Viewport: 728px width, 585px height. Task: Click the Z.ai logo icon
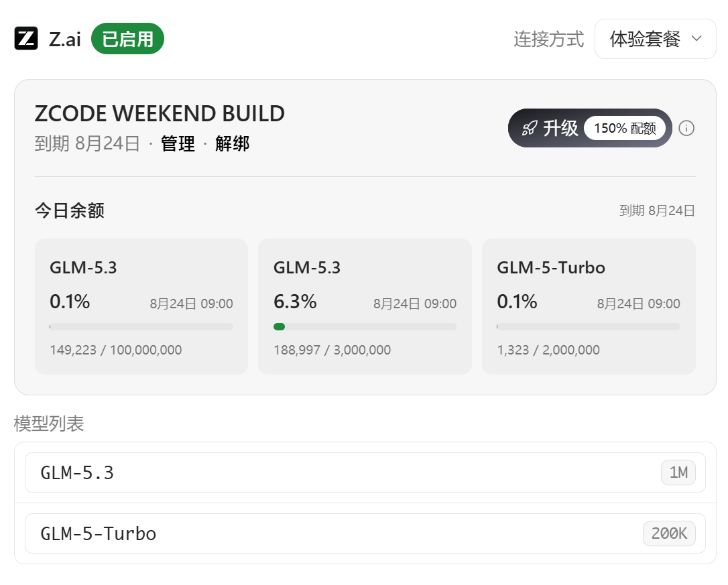click(26, 38)
